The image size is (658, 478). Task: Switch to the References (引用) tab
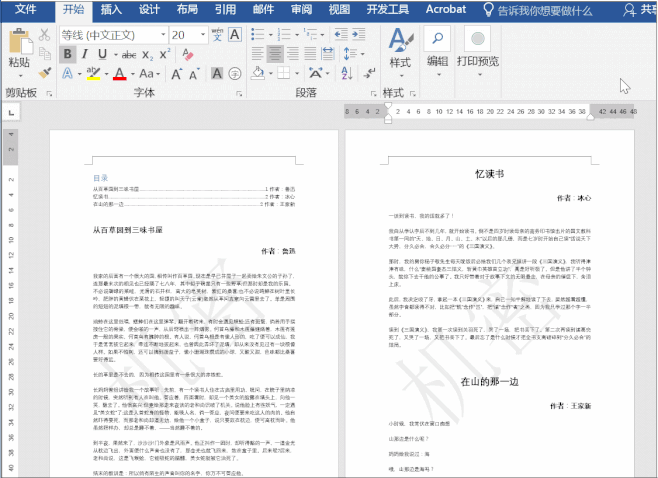(225, 10)
